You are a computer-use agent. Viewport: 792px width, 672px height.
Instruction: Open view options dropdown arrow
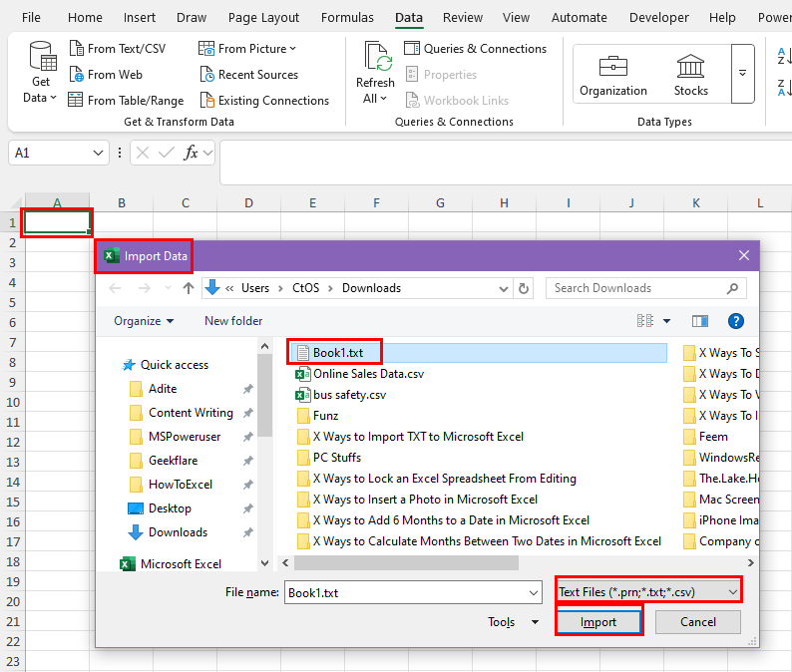click(666, 321)
